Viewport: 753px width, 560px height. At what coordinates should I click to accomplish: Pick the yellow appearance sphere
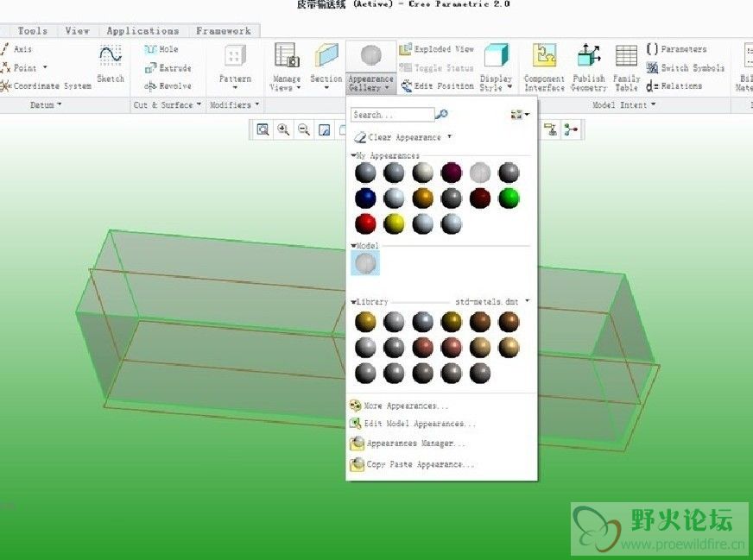(394, 223)
